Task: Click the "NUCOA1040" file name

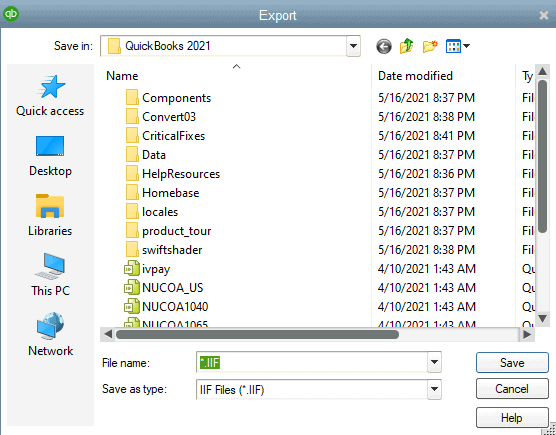Action: (175, 307)
